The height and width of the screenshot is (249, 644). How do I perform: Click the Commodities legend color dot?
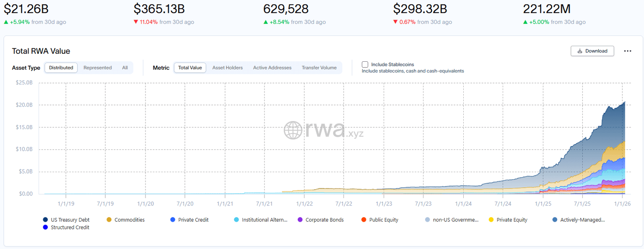coord(109,220)
